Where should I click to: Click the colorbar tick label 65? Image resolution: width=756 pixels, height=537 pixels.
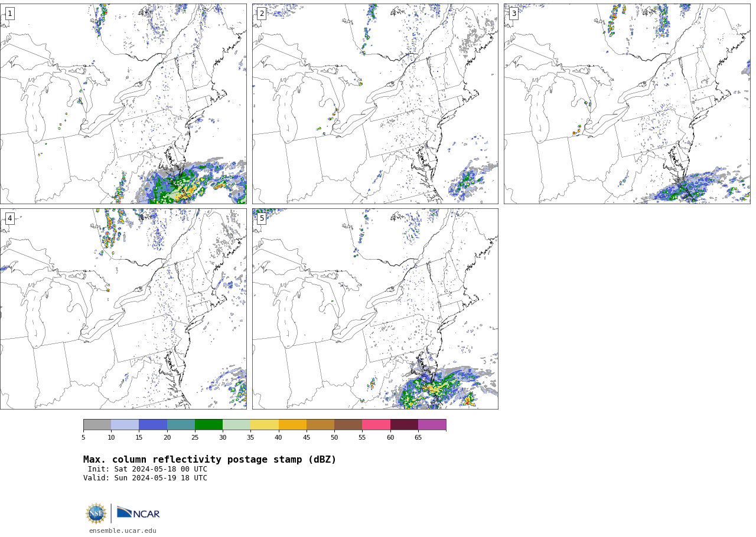[x=418, y=438]
